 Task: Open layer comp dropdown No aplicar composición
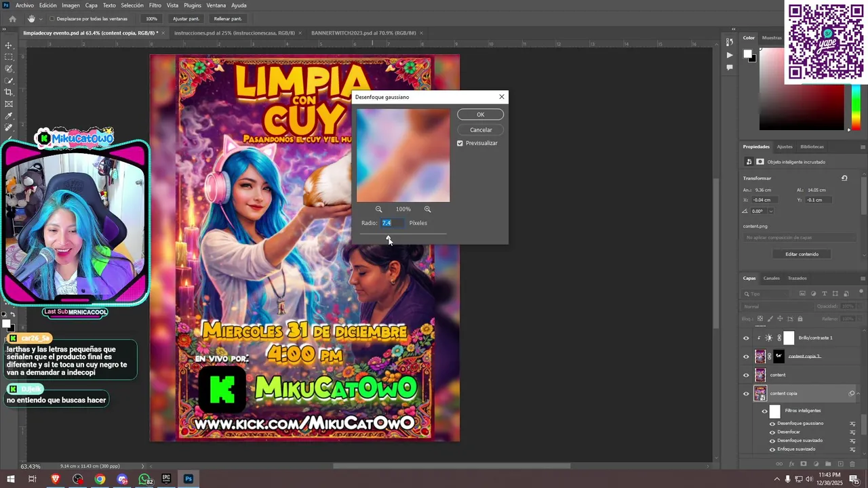point(800,238)
